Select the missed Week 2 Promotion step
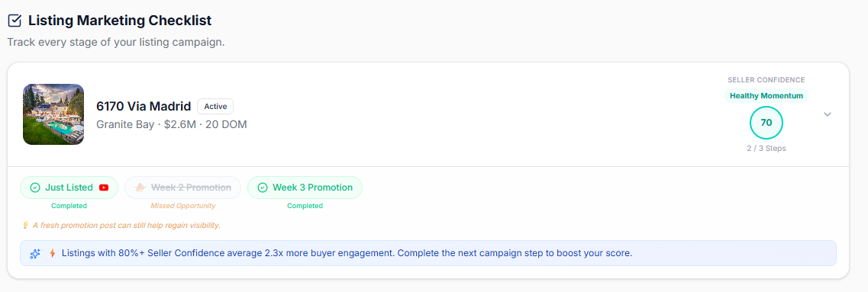This screenshot has height=292, width=868. (182, 188)
